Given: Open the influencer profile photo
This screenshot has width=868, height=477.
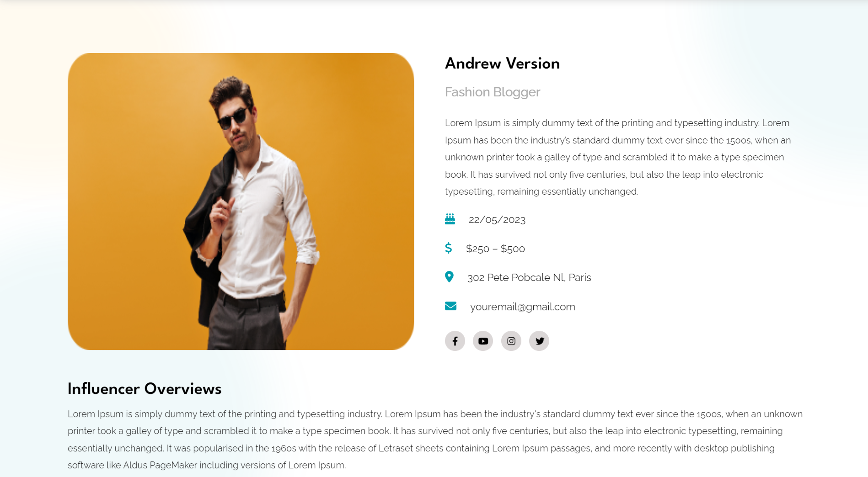Looking at the screenshot, I should 241,201.
